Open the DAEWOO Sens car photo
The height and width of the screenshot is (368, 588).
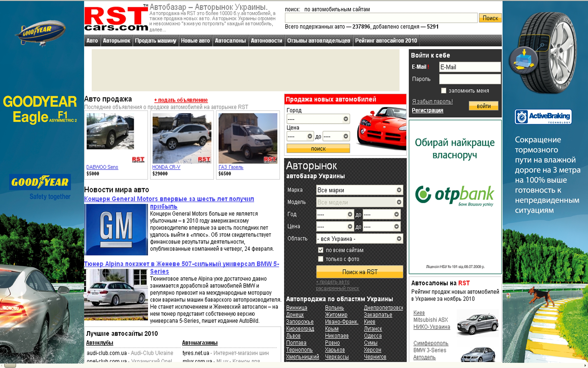pyautogui.click(x=110, y=131)
